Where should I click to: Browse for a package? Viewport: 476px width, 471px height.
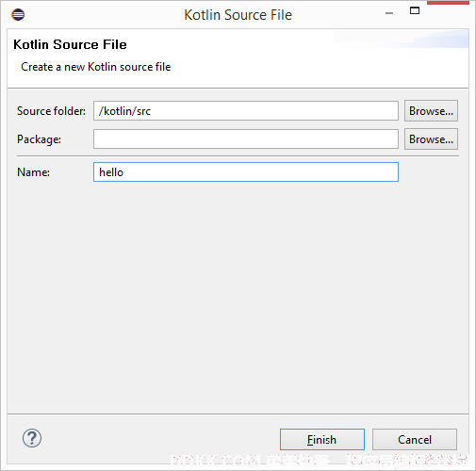tap(431, 139)
